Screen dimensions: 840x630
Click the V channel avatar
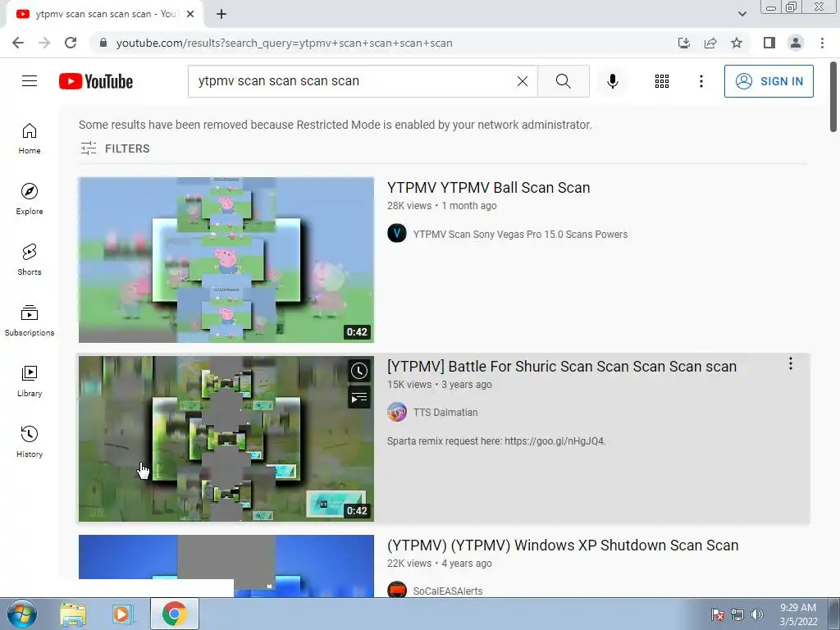pos(397,234)
